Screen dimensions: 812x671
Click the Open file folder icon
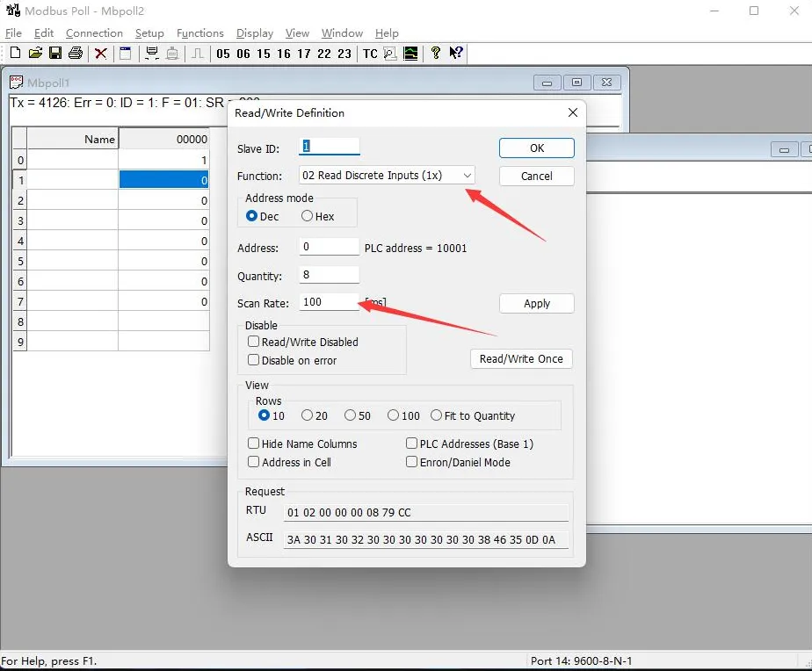(35, 54)
